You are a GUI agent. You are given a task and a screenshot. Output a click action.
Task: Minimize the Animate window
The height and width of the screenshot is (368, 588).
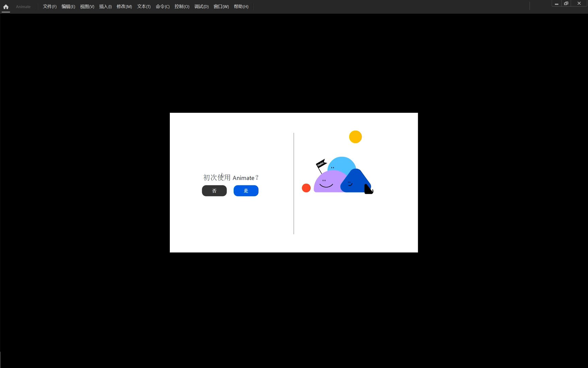pos(556,3)
